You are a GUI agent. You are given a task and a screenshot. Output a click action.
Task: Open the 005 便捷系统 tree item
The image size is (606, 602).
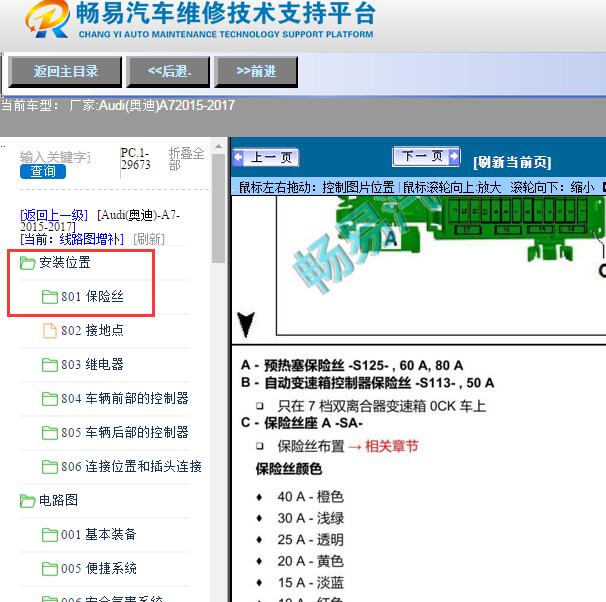[x=99, y=569]
